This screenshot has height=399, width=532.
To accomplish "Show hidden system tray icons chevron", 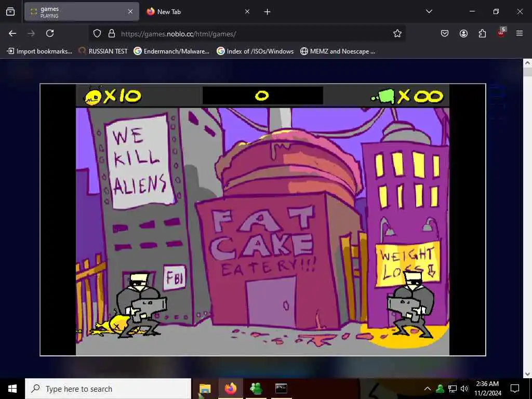I will click(428, 389).
